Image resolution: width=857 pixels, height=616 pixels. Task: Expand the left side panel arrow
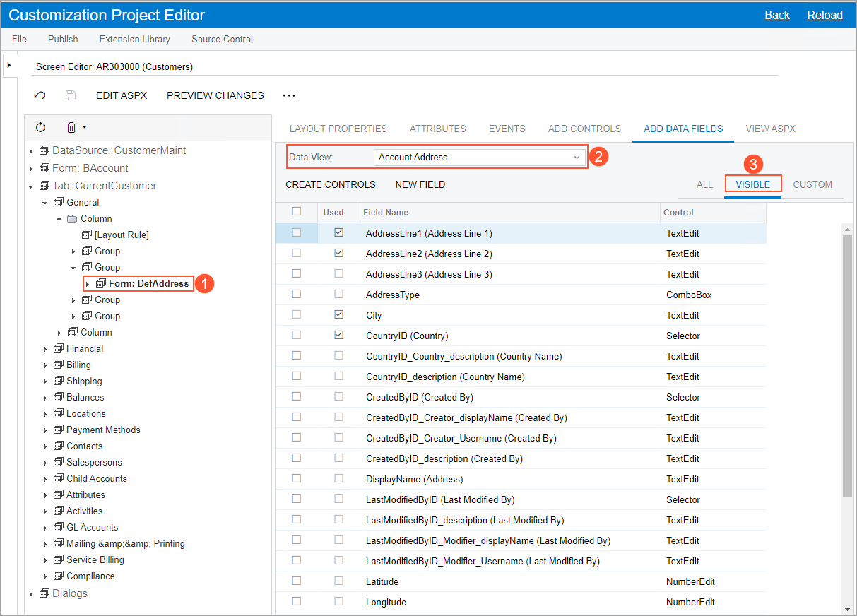coord(8,65)
